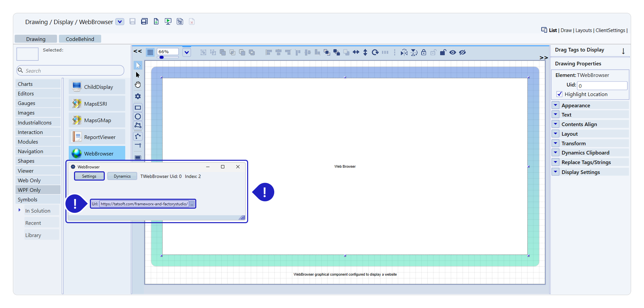Click the eye visibility icon
Screen dimensions: 644x308
(453, 52)
